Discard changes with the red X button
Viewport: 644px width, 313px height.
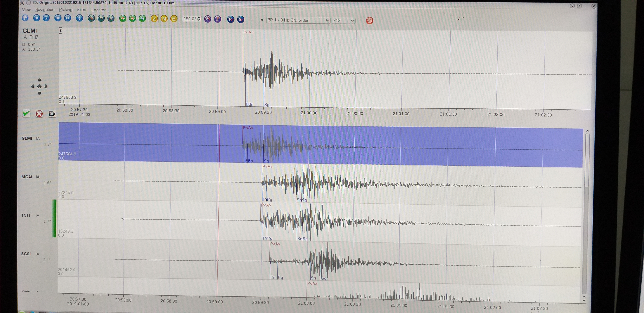point(39,114)
